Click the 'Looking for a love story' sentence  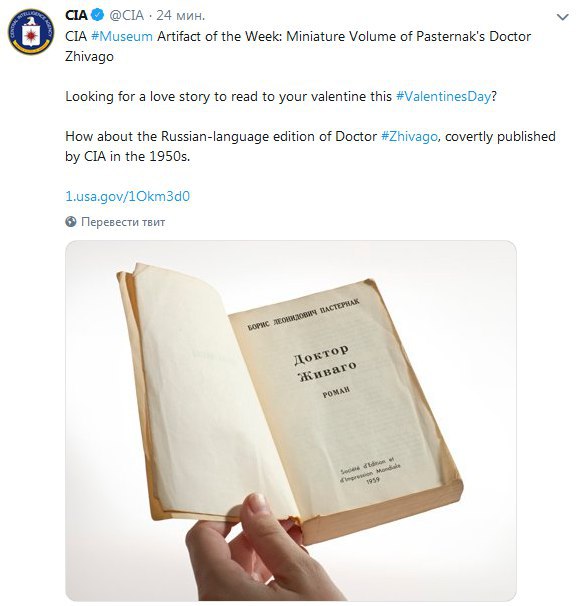click(x=281, y=96)
